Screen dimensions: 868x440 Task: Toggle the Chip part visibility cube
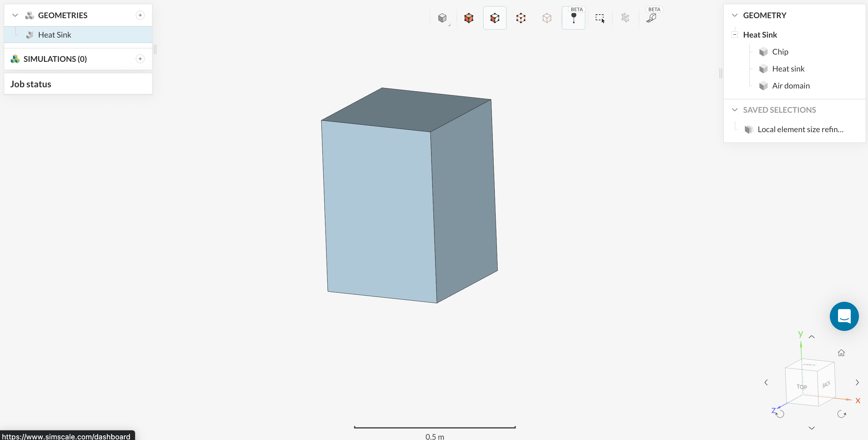(x=763, y=52)
